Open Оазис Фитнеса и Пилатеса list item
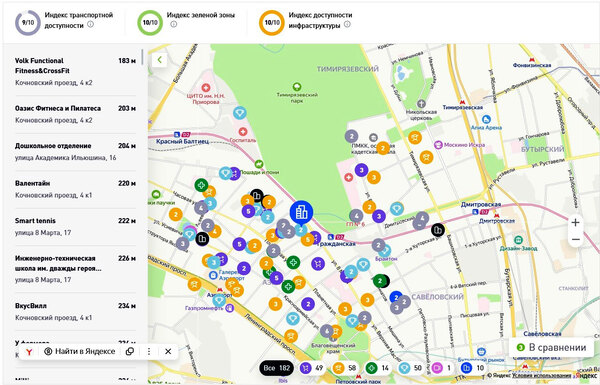Image resolution: width=600 pixels, height=385 pixels. coord(75,114)
